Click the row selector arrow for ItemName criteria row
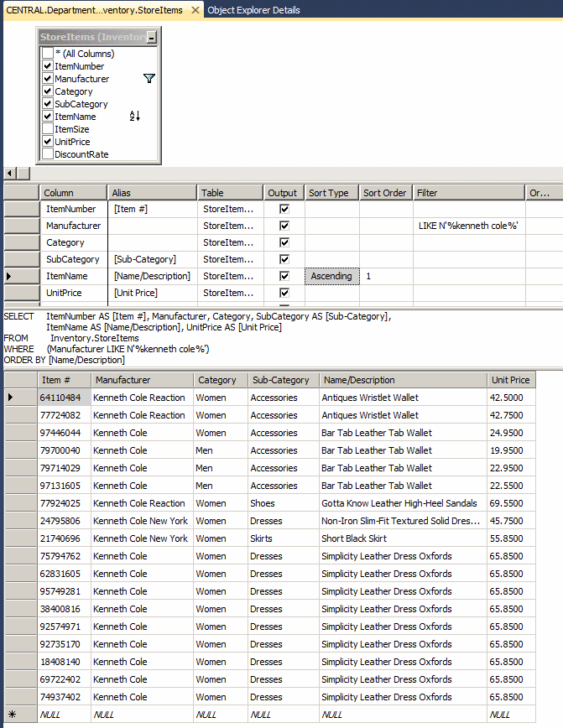563x728 pixels. click(x=9, y=276)
